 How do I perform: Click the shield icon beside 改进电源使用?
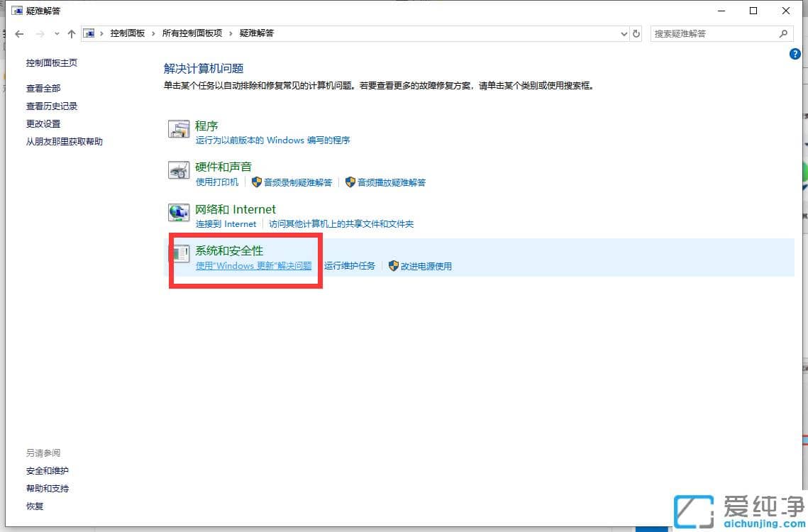tap(393, 266)
